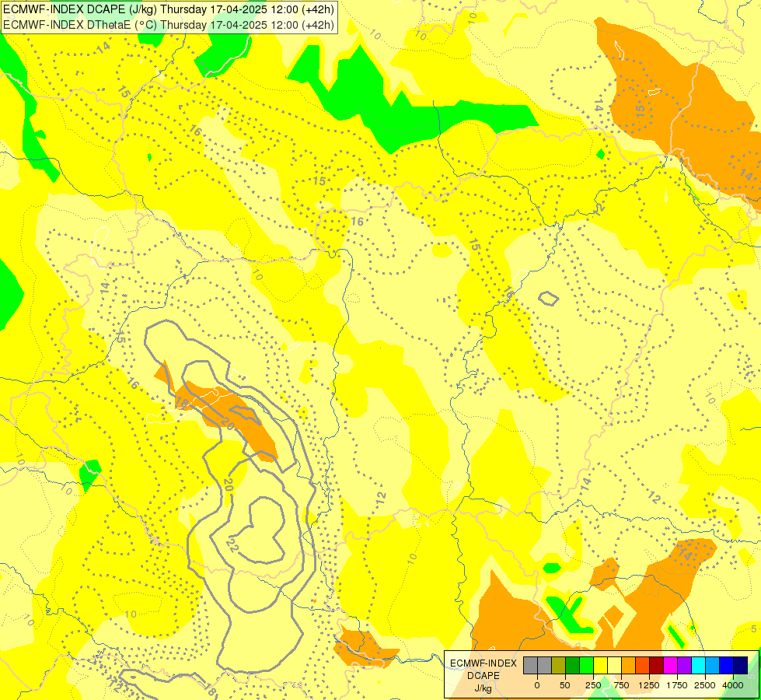
Task: Click the light orange legend swatch
Action: point(629,666)
